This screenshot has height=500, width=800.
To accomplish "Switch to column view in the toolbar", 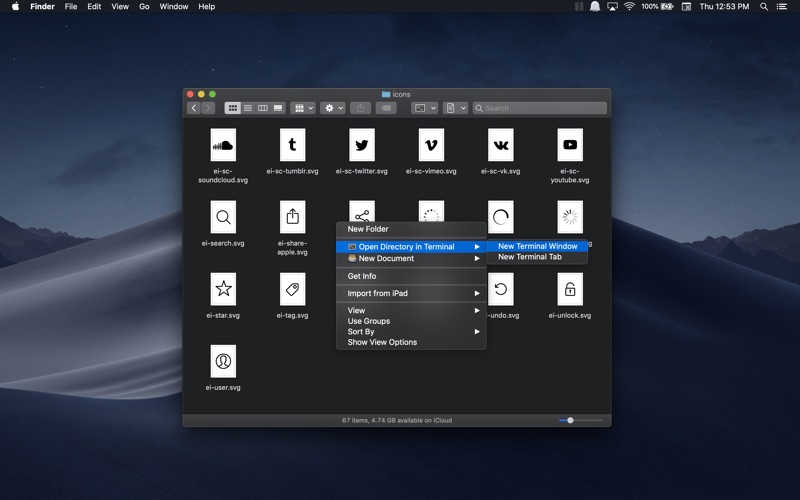I will 263,108.
